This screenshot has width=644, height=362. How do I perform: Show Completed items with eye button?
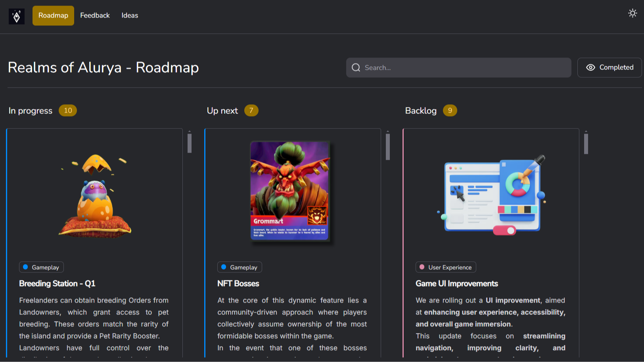pos(609,67)
